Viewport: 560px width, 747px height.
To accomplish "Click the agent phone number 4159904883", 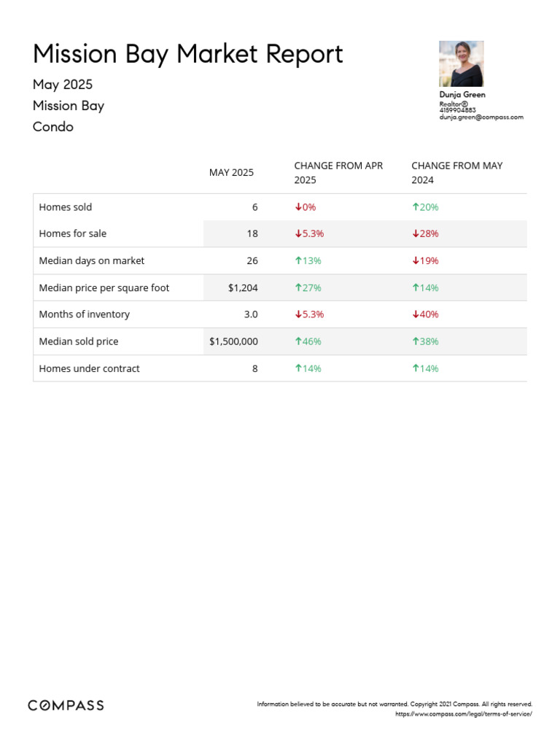I will tap(457, 110).
